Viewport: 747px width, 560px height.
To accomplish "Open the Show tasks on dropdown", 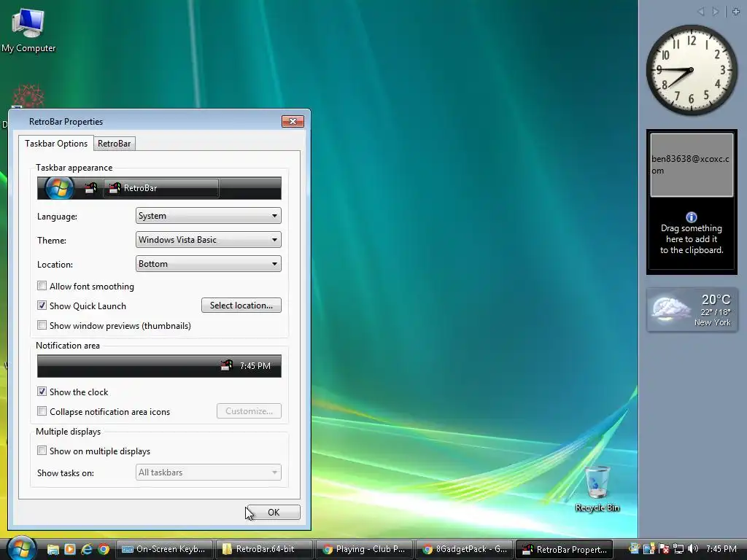I will tap(208, 472).
